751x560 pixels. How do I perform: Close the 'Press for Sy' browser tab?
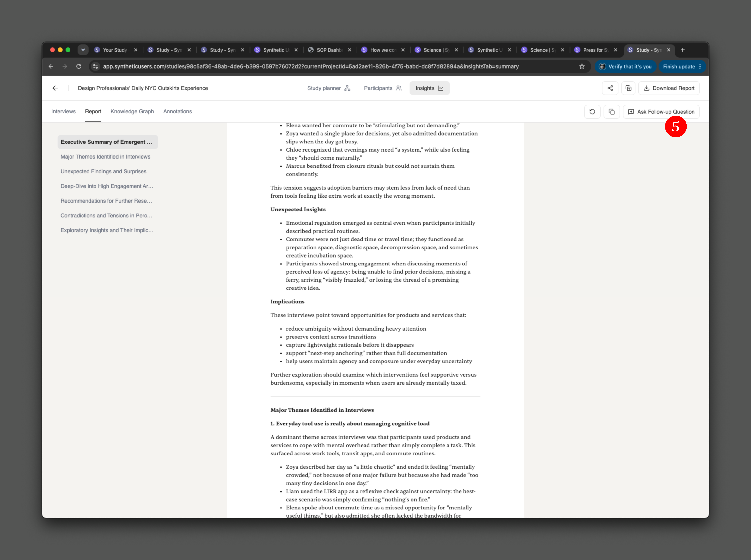(616, 50)
